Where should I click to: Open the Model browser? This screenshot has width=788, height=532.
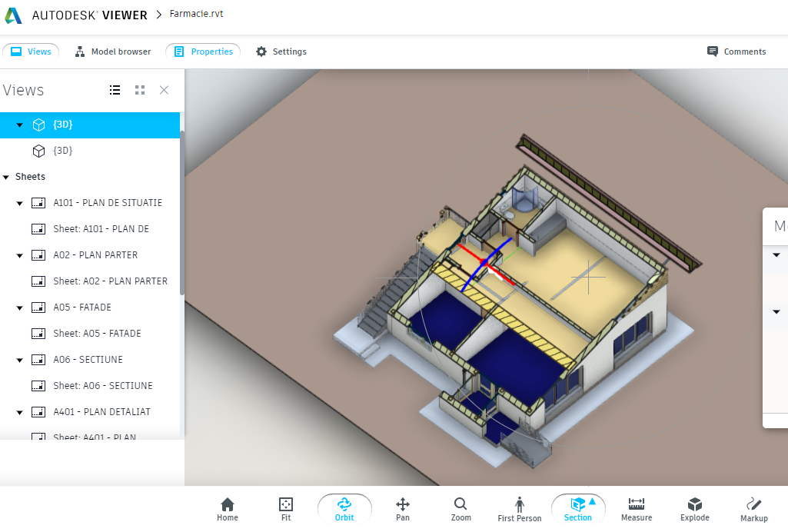click(x=112, y=52)
